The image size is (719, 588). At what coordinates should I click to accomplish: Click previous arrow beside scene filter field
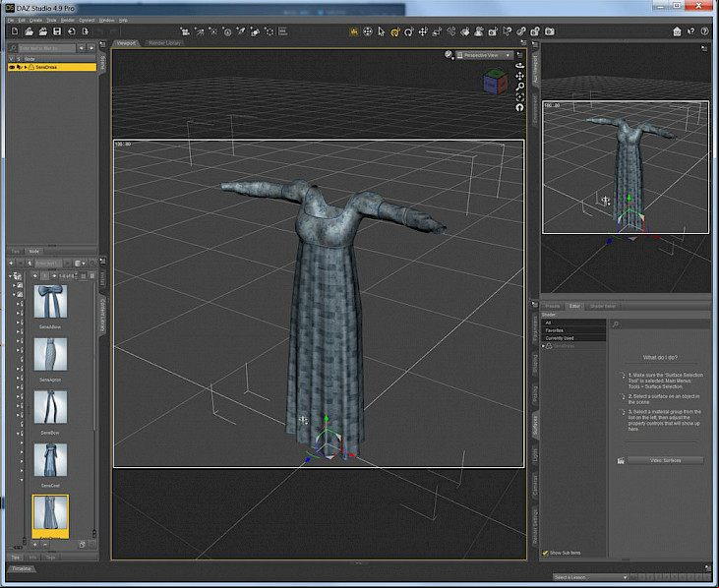click(x=82, y=47)
